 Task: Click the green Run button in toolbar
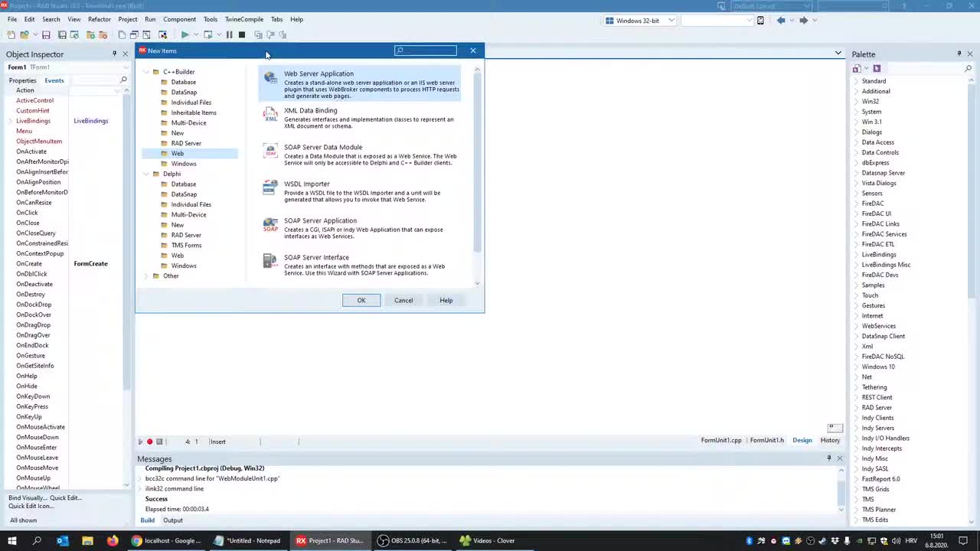tap(185, 34)
